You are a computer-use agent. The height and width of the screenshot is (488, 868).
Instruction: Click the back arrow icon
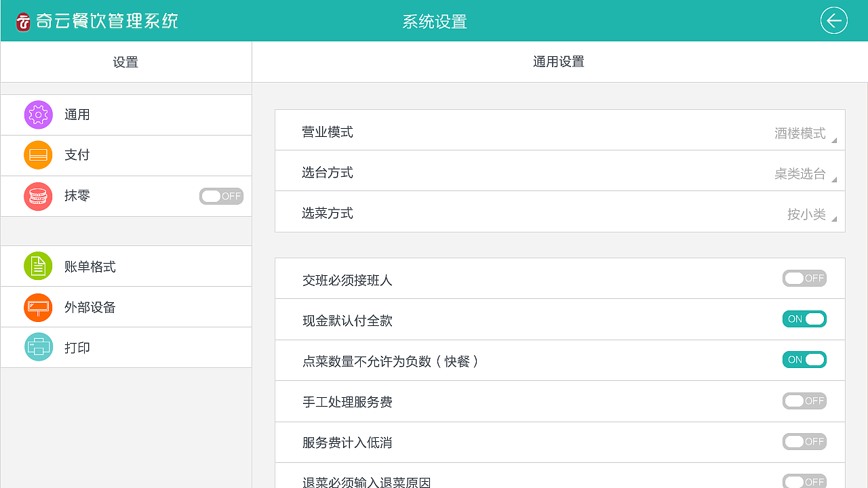point(833,20)
